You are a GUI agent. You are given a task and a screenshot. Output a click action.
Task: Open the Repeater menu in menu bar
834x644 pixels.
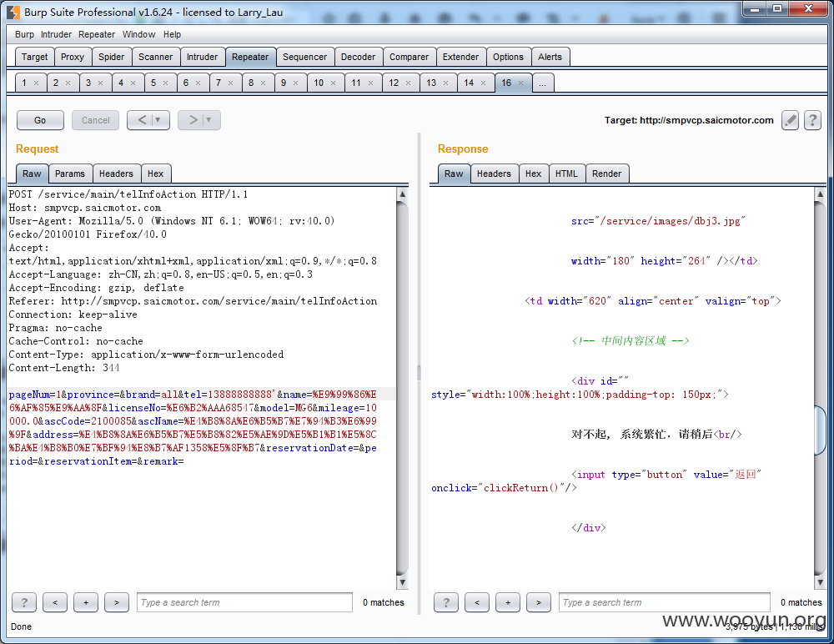[x=97, y=34]
